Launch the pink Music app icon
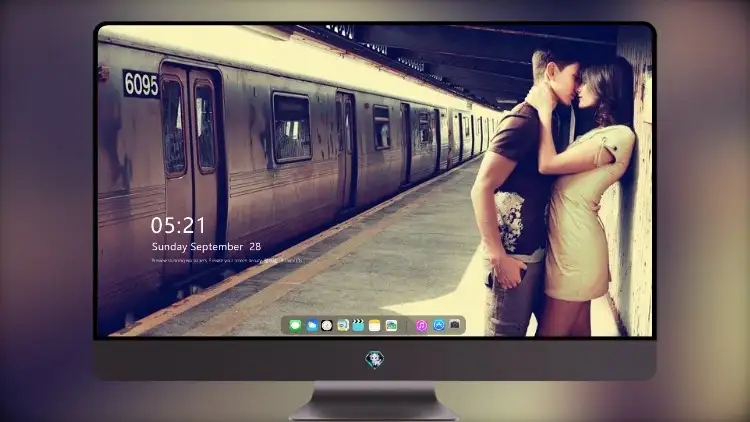Viewport: 750px width, 422px height. (x=421, y=326)
